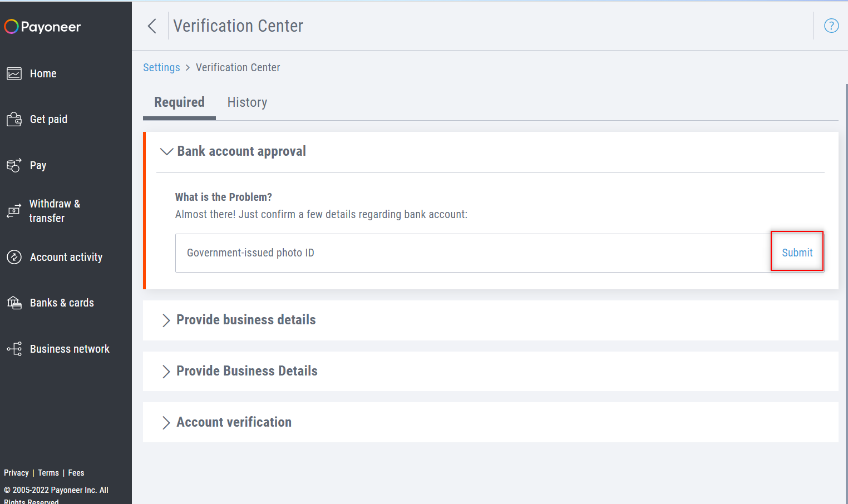Select the Required tab

(x=179, y=102)
